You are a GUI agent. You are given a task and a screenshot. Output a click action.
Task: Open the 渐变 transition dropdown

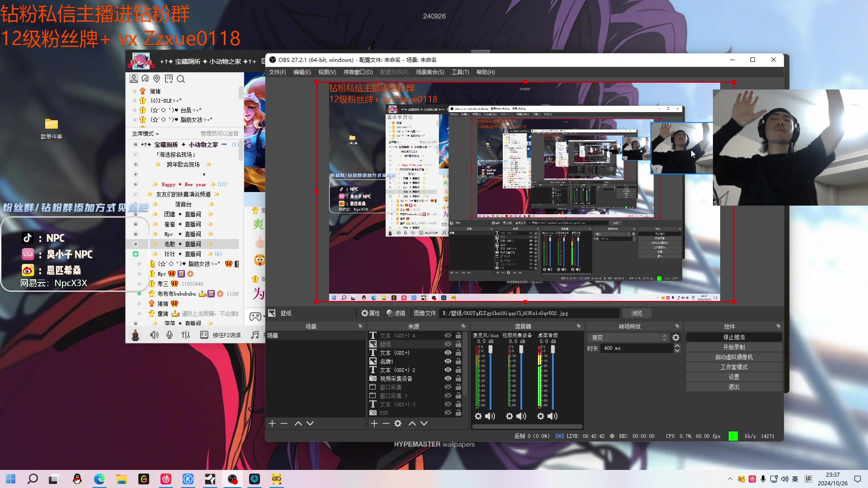point(628,338)
